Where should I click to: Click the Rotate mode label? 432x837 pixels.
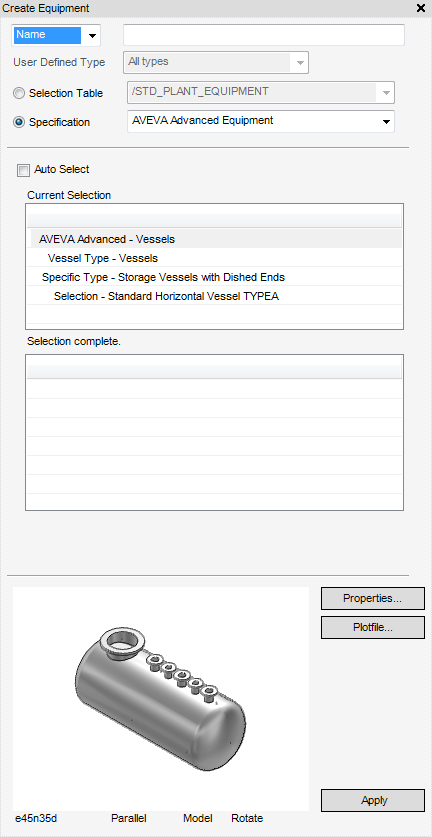coord(247,818)
